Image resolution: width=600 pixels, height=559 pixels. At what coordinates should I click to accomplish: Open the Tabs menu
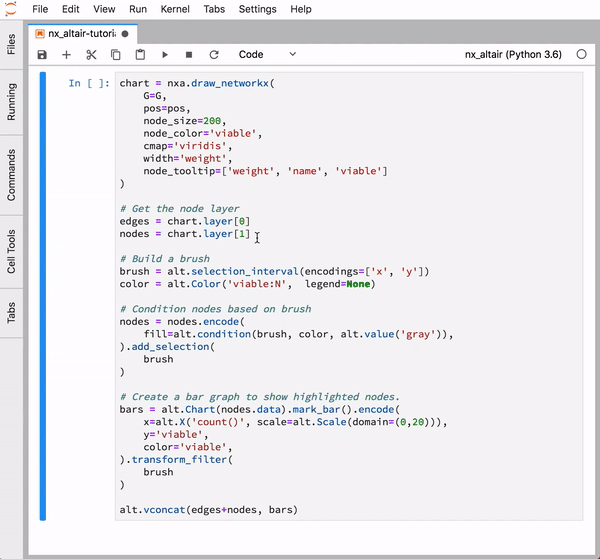(214, 9)
